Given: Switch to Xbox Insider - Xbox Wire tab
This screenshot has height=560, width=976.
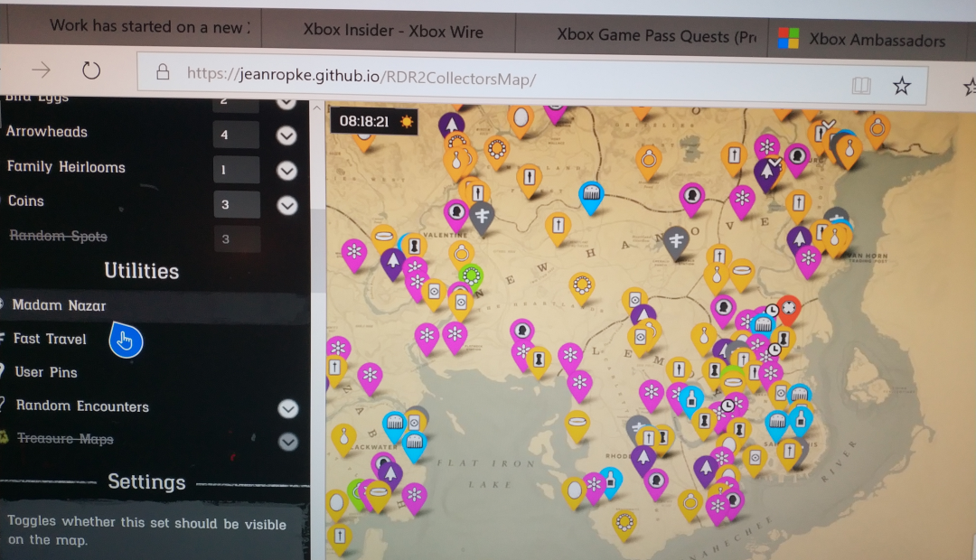Looking at the screenshot, I should [393, 31].
